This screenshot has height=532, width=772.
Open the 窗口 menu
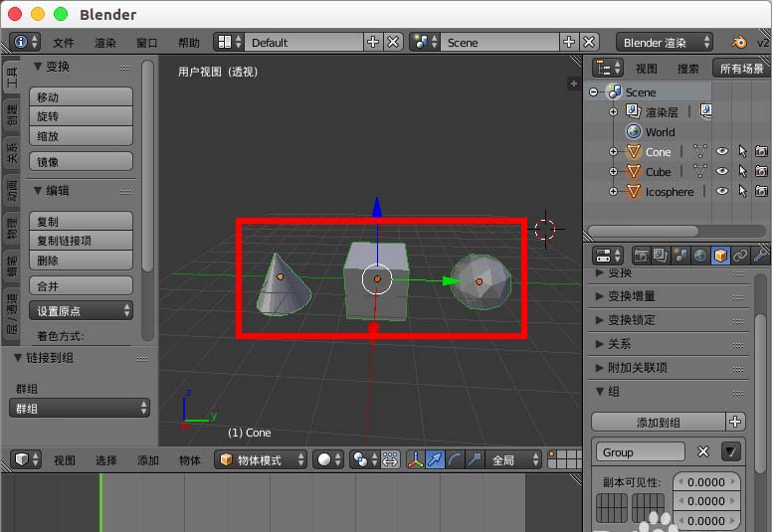click(146, 43)
